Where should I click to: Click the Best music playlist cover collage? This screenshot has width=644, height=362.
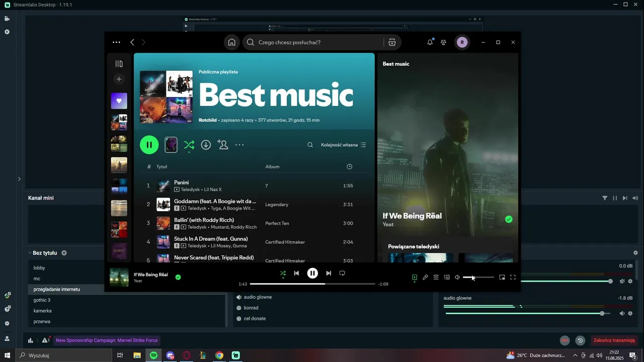coord(166,97)
